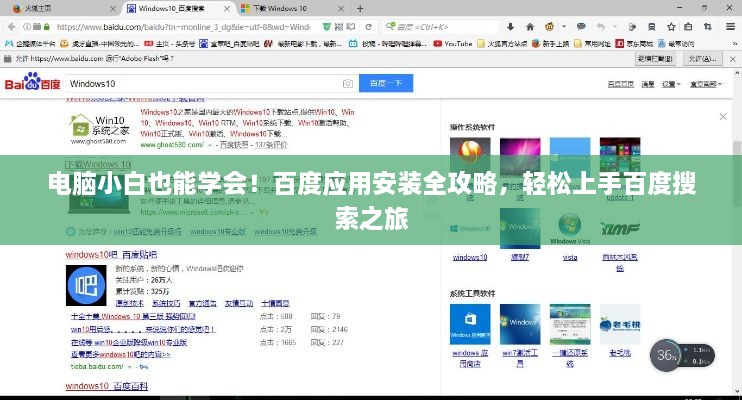Open site information (i) icon in address bar
Image resolution: width=742 pixels, height=400 pixels.
point(27,27)
